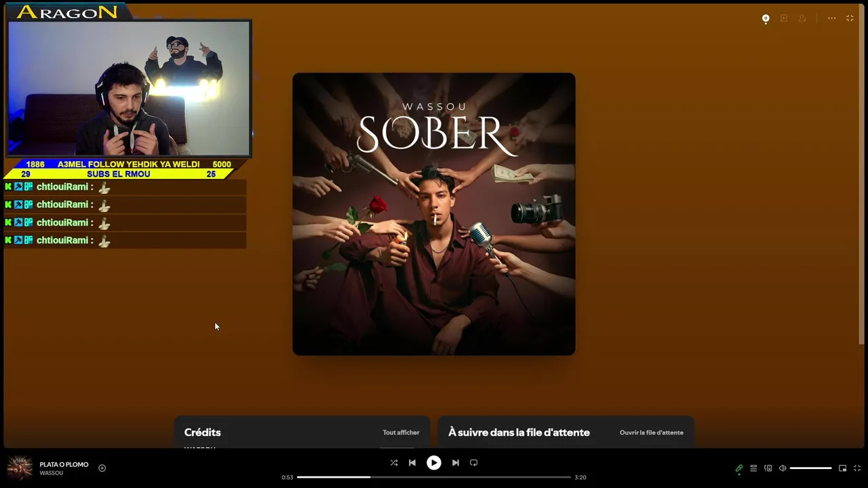Open the miniplayer icon
The height and width of the screenshot is (488, 868).
pyautogui.click(x=843, y=468)
